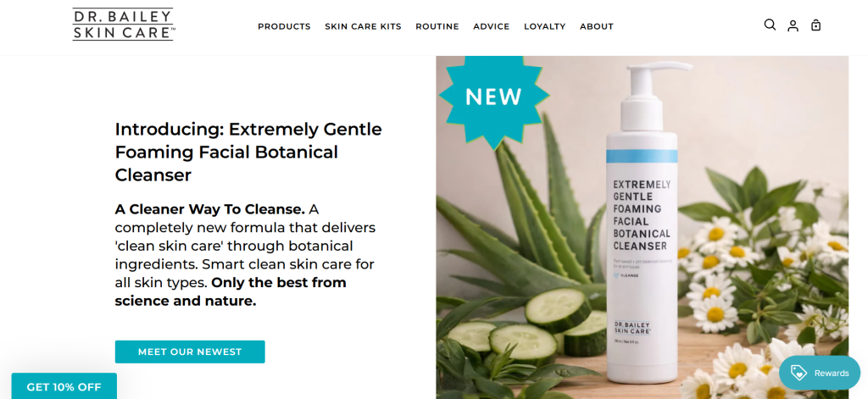Click the white cleanser bottle product name label
This screenshot has height=399, width=868.
[641, 214]
